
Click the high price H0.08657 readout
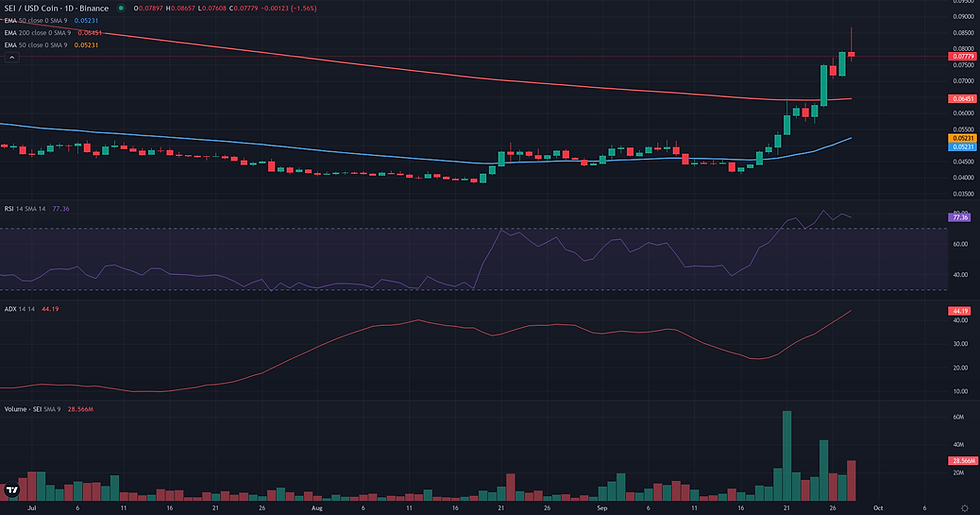coord(180,8)
